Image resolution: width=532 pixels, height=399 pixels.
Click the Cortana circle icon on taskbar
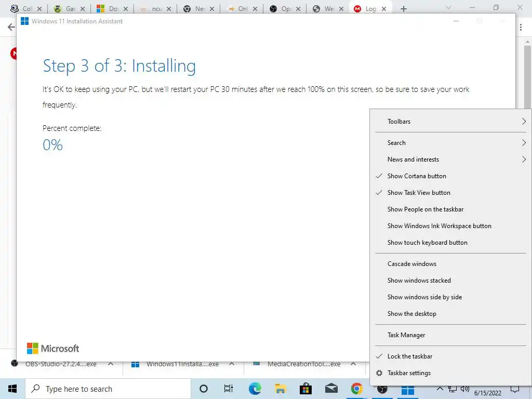[x=204, y=389]
